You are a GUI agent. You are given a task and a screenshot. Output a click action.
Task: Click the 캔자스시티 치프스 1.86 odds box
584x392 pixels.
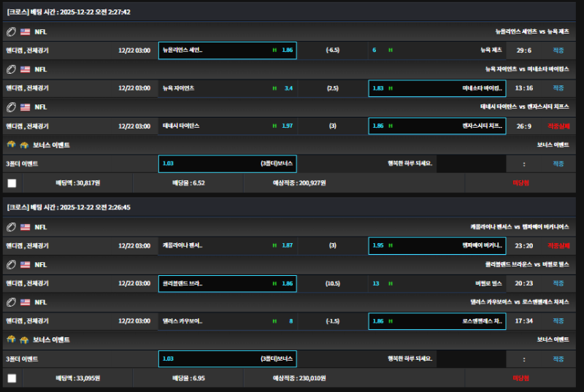[437, 126]
